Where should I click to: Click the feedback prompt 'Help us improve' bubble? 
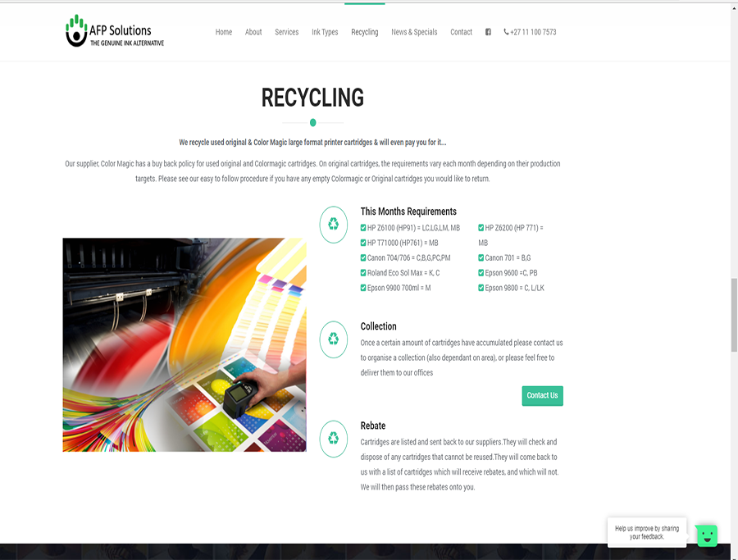[x=647, y=532]
